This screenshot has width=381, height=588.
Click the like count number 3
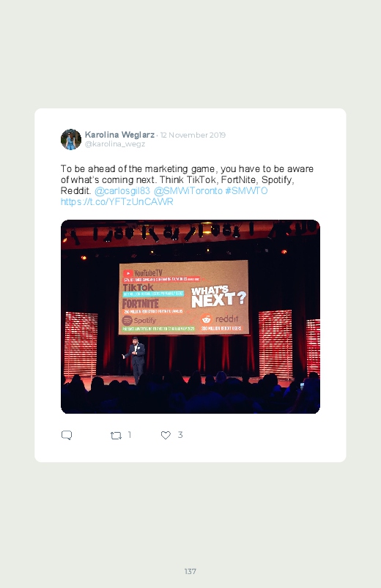[180, 435]
